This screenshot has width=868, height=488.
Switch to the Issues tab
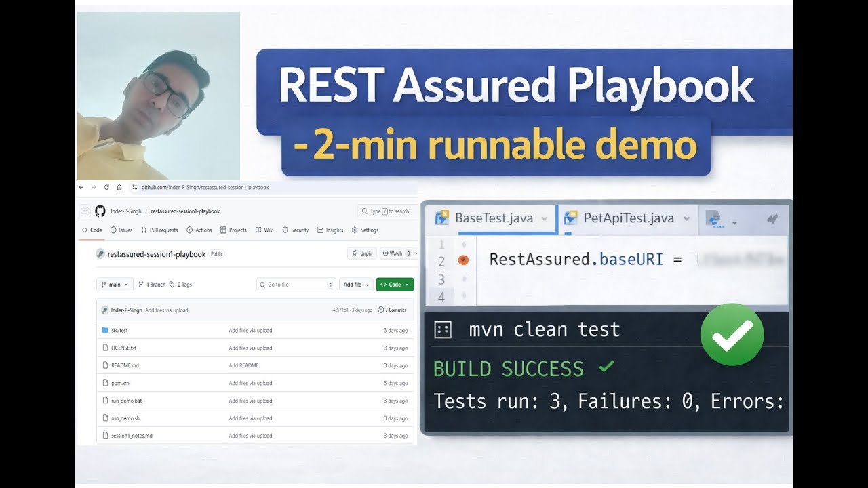click(x=121, y=230)
